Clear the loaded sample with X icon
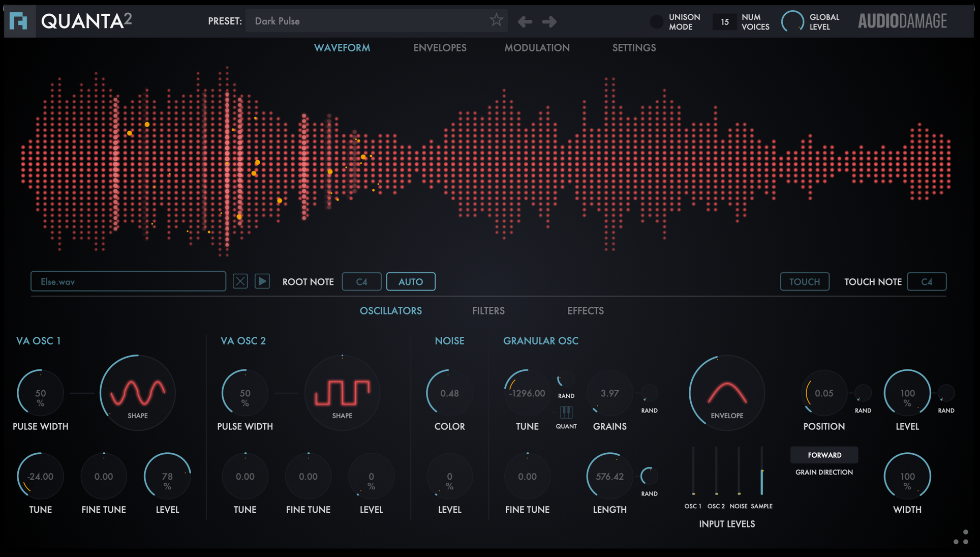Image resolution: width=980 pixels, height=557 pixels. 240,281
